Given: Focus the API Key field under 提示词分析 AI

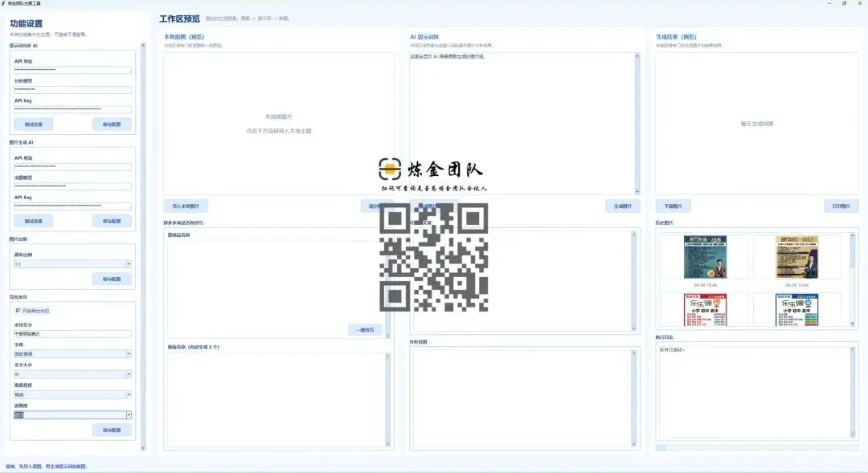Looking at the screenshot, I should [72, 109].
